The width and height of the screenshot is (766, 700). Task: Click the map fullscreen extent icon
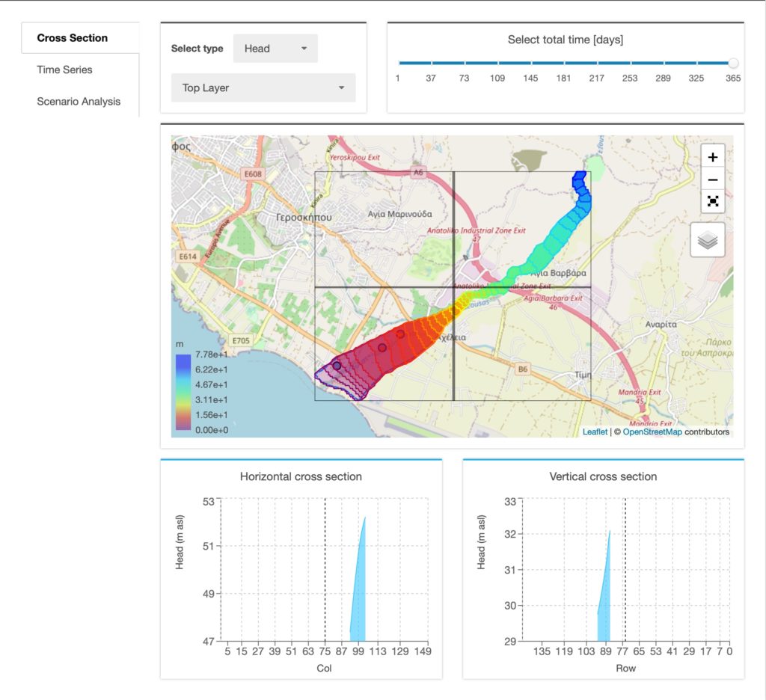[713, 201]
